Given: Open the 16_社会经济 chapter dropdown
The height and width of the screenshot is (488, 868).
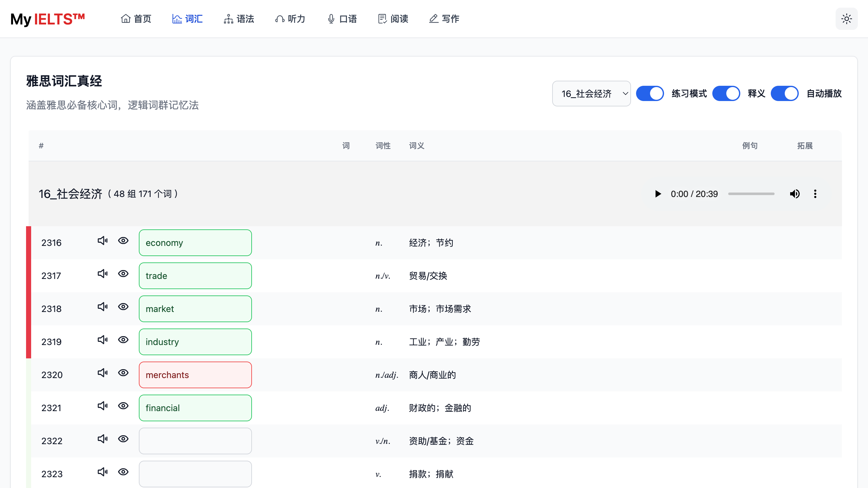Looking at the screenshot, I should [591, 93].
